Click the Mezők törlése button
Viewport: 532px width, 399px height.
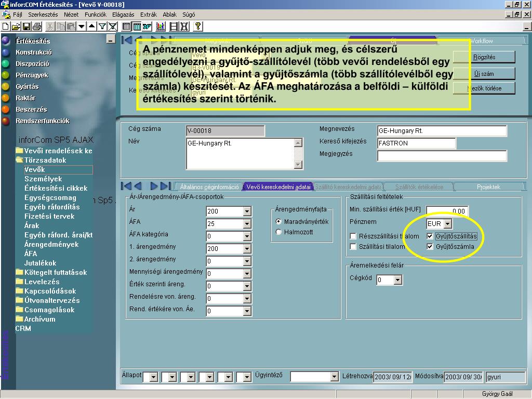pyautogui.click(x=484, y=88)
